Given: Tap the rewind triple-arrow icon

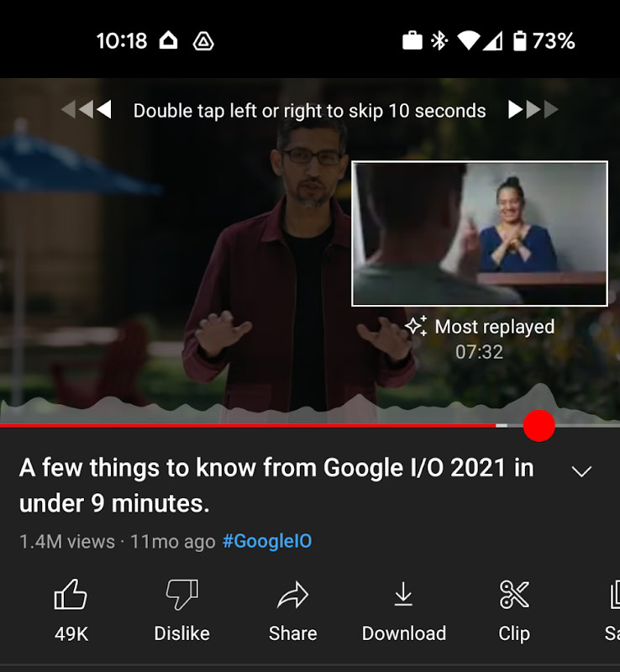Looking at the screenshot, I should coord(87,110).
